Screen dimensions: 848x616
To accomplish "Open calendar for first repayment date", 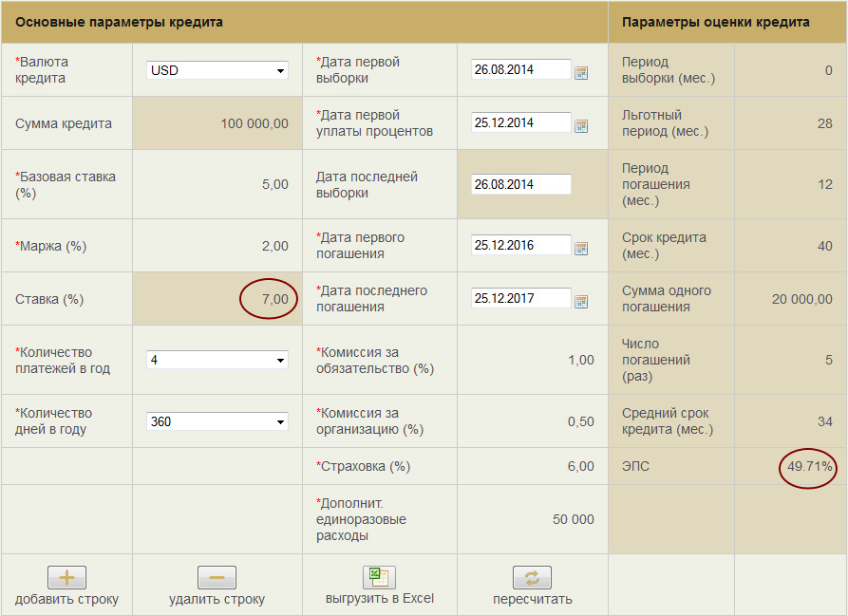I will [x=581, y=249].
